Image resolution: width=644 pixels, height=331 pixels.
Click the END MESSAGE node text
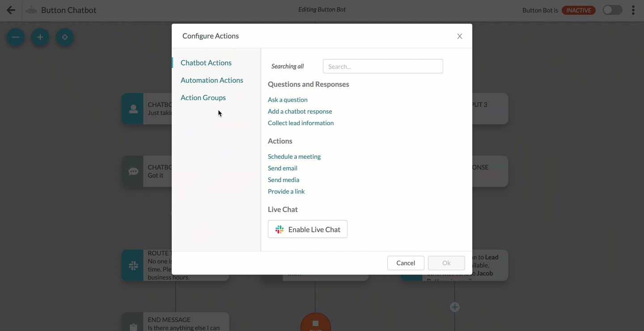[169, 320]
